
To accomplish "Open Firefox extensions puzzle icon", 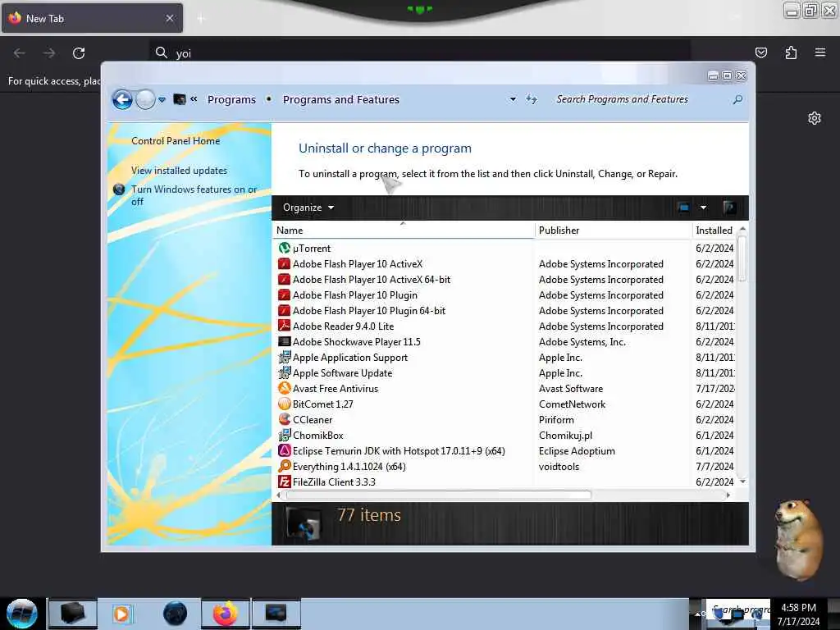I will point(791,52).
